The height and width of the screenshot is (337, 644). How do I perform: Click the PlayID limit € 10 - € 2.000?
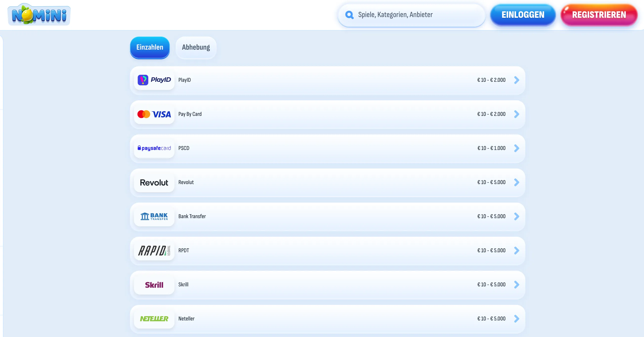[491, 80]
